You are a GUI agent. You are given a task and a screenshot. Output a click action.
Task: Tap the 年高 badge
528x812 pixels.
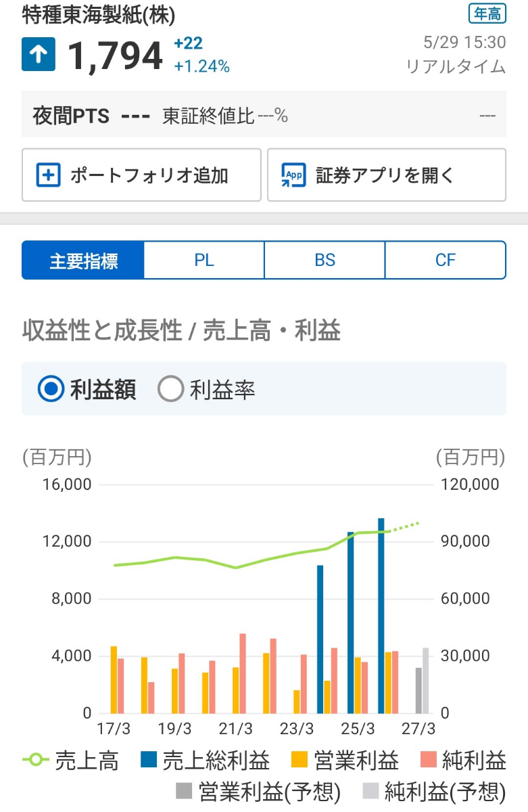coord(487,13)
